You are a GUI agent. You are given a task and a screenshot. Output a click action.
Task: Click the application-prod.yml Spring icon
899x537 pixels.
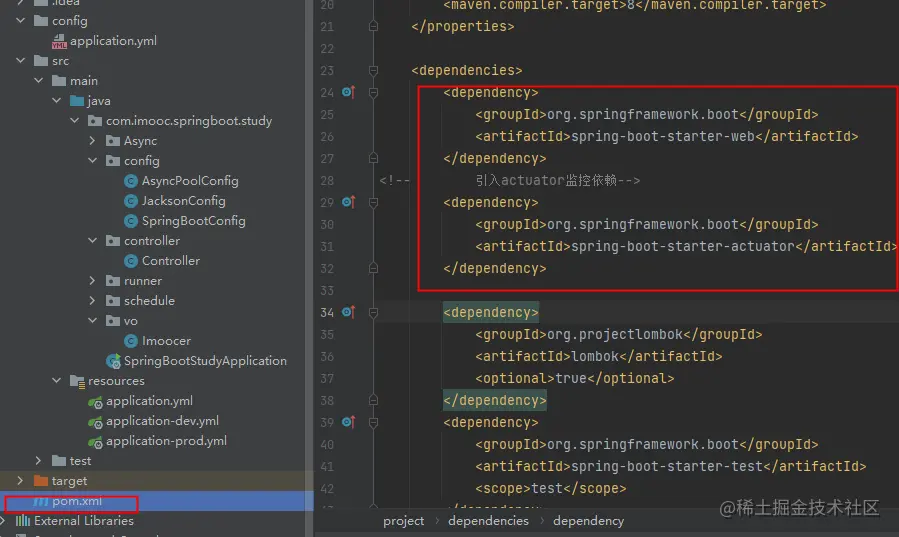click(95, 442)
